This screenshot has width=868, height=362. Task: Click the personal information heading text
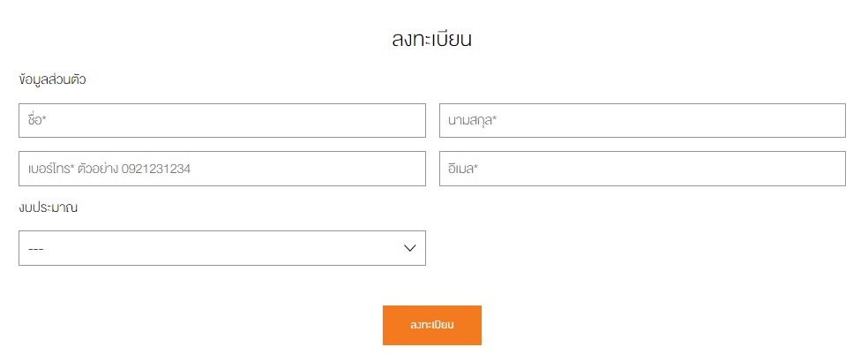tap(52, 79)
